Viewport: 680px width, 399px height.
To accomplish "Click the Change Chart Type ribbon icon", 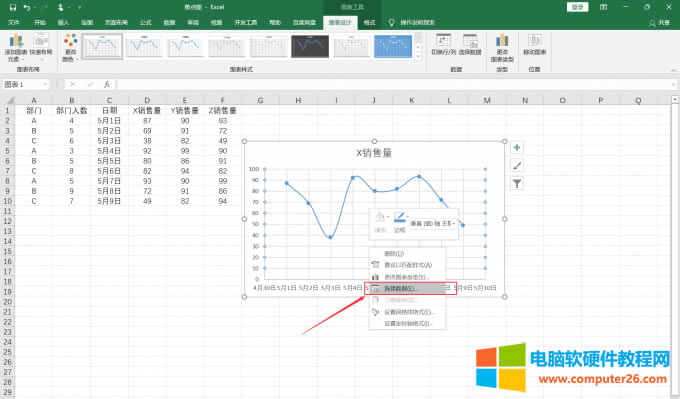I will pyautogui.click(x=502, y=47).
